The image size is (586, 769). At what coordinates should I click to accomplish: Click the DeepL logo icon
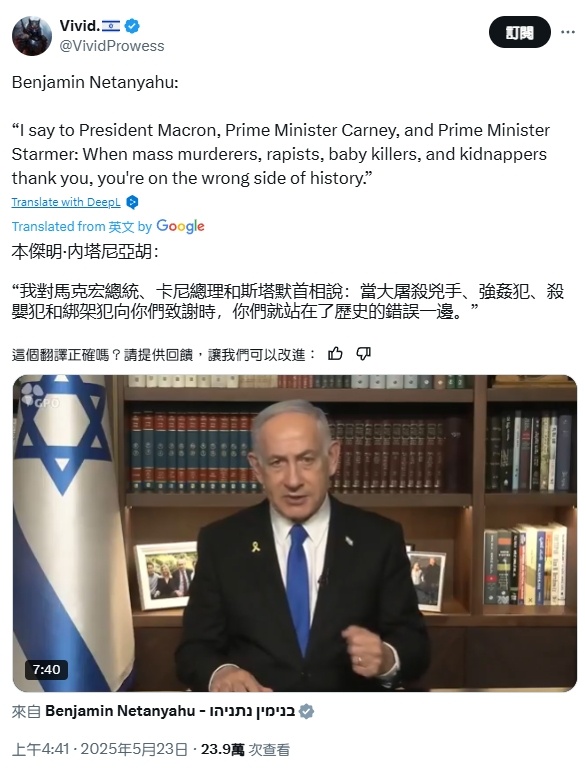(132, 202)
